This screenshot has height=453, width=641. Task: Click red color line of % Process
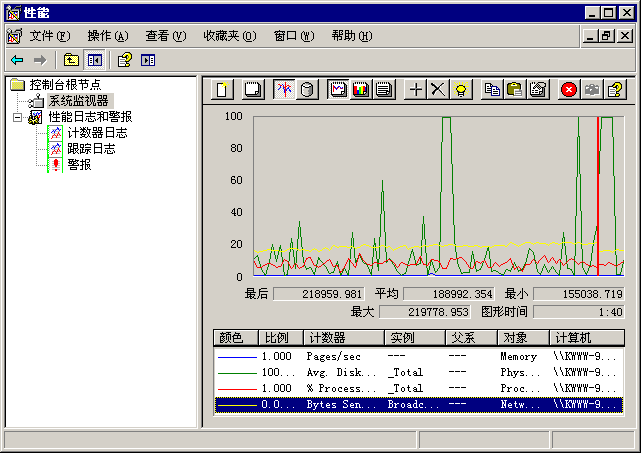click(x=237, y=389)
